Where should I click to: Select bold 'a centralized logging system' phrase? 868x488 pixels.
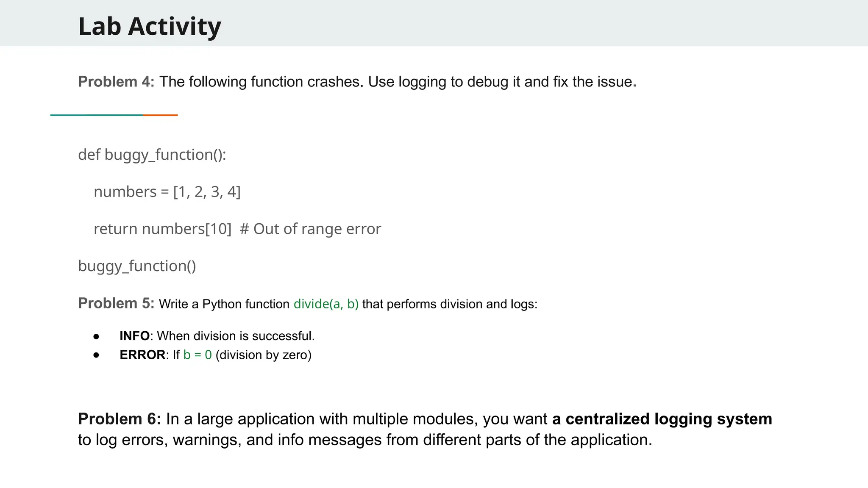coord(662,419)
